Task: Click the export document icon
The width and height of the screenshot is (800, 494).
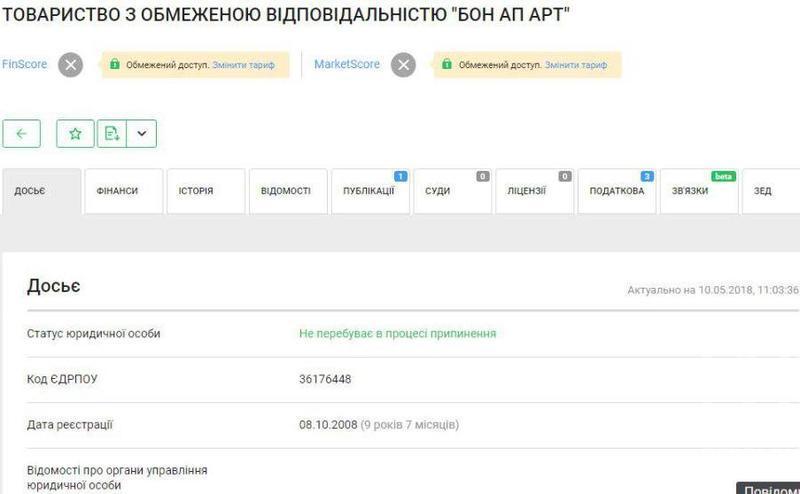Action: [x=112, y=134]
